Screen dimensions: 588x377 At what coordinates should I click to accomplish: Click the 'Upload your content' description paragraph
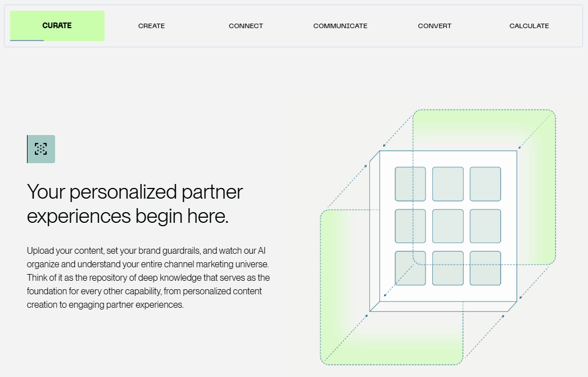point(148,277)
